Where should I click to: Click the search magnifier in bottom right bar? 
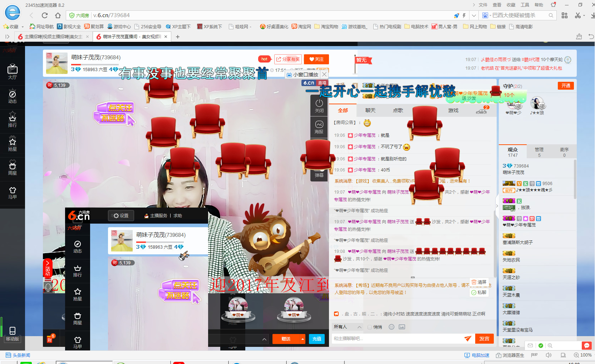(550, 345)
